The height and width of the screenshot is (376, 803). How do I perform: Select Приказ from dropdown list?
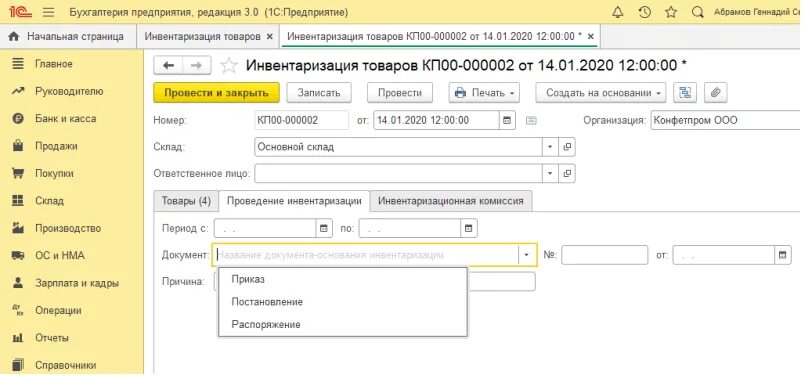tap(343, 280)
